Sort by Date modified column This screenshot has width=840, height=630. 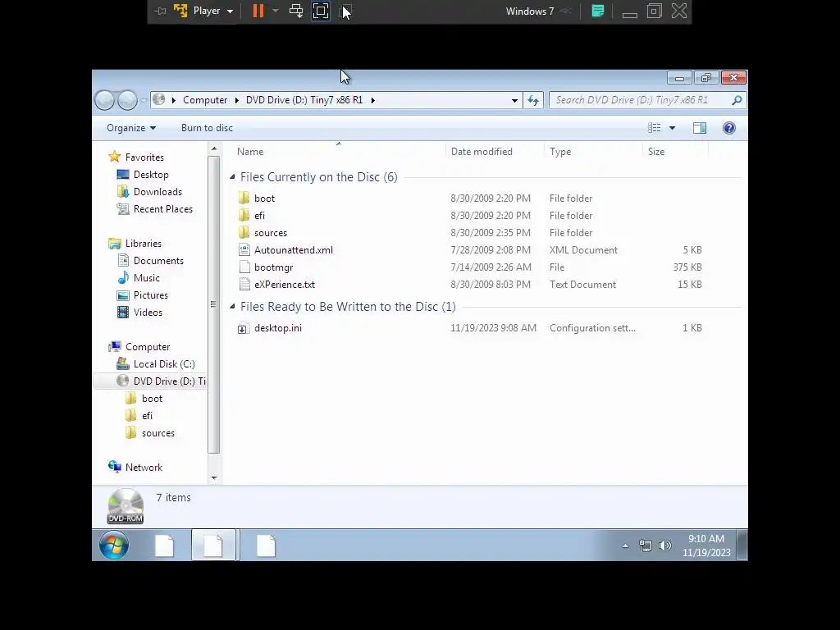click(482, 152)
